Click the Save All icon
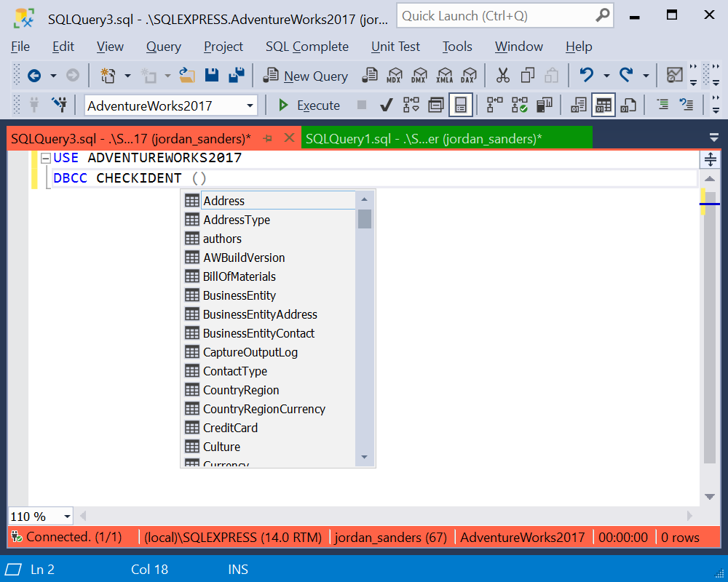Image resolution: width=728 pixels, height=582 pixels. [x=237, y=75]
